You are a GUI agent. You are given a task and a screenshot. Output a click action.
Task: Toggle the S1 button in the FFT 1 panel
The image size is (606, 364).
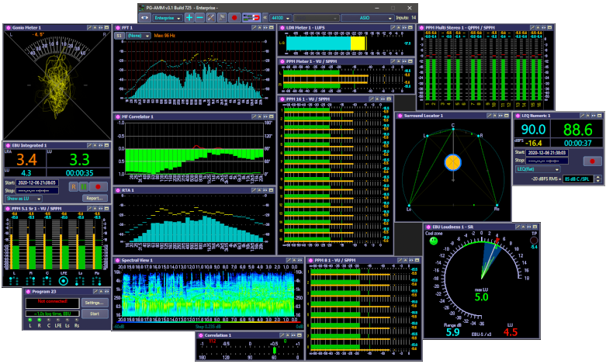[119, 36]
